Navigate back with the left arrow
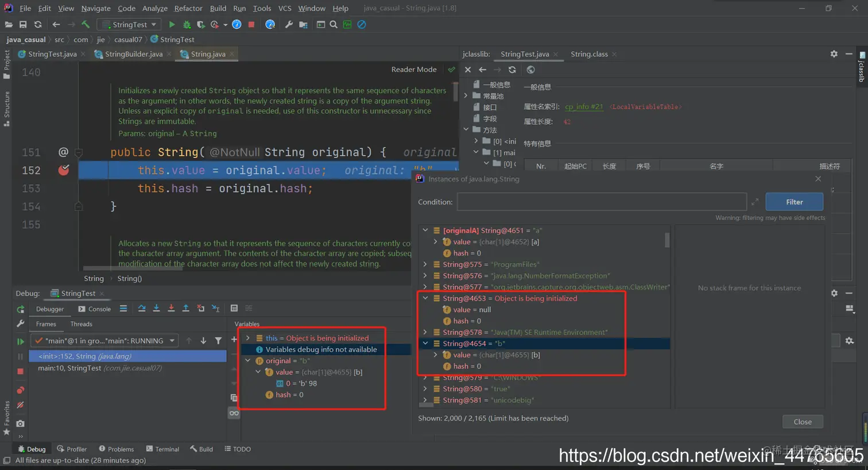868x470 pixels. (x=56, y=25)
